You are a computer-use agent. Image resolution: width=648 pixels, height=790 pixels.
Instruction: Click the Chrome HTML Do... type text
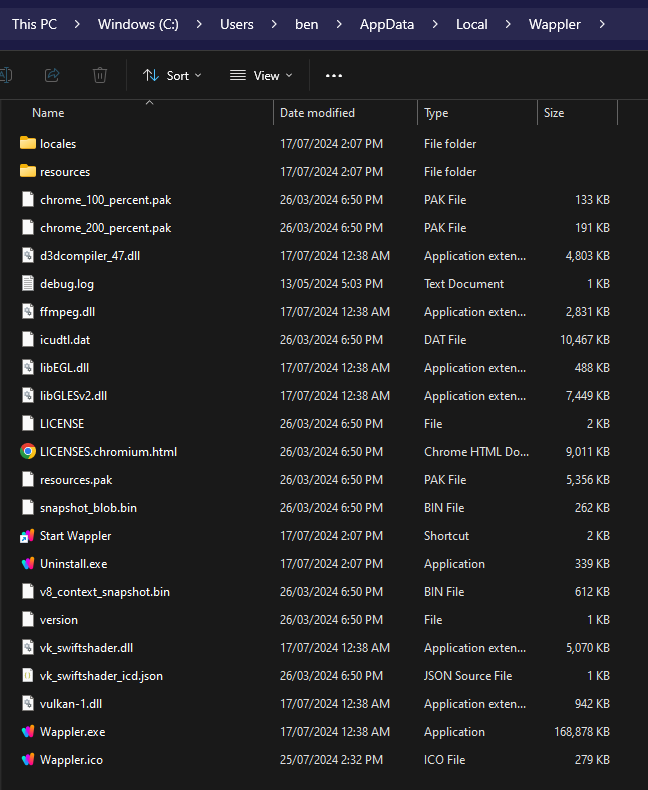coord(476,451)
